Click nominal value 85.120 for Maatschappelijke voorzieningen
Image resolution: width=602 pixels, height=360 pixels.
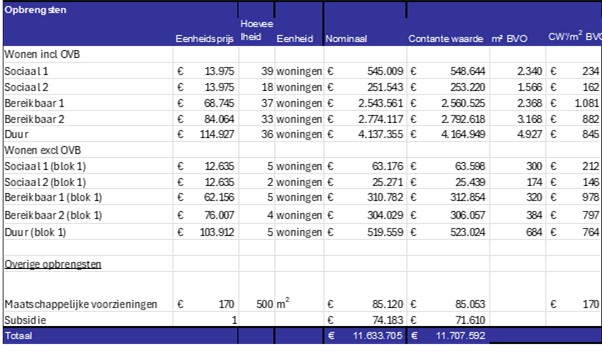coord(387,304)
